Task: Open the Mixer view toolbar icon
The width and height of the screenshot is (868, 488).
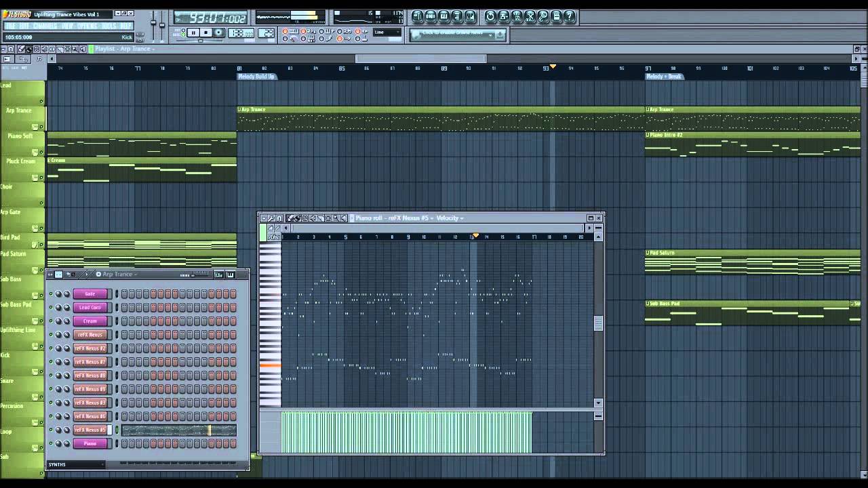Action: coord(470,16)
